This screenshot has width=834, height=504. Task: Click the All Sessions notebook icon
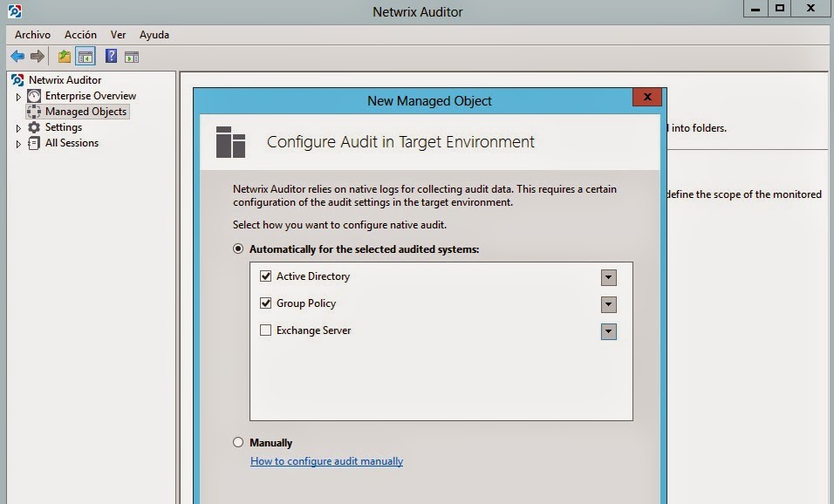[x=34, y=143]
